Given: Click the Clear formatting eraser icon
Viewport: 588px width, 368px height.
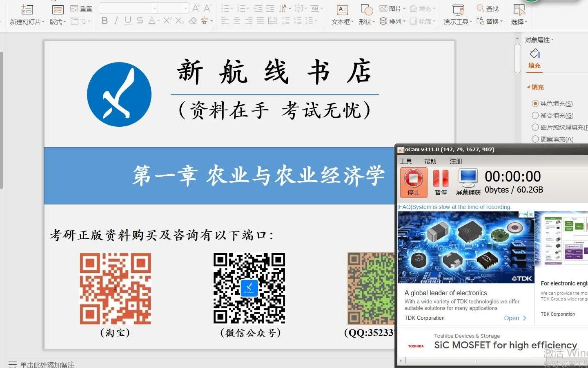Looking at the screenshot, I should pyautogui.click(x=193, y=20).
